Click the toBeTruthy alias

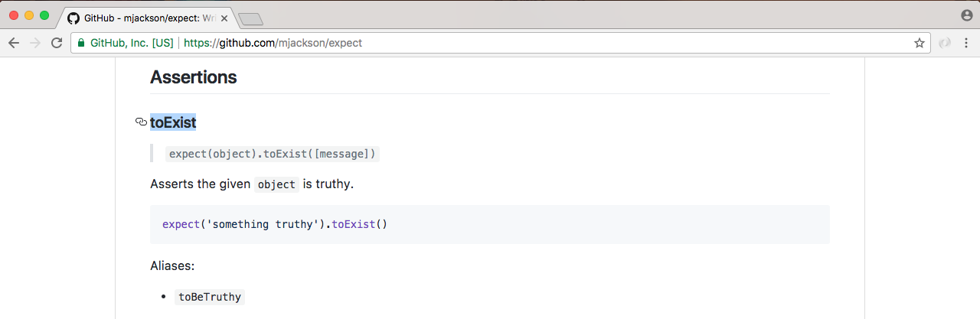210,297
